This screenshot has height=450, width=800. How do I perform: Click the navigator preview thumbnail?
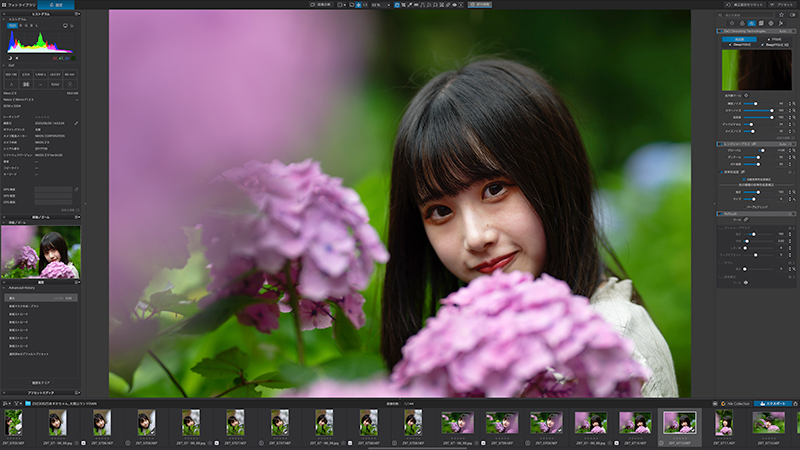tap(41, 252)
